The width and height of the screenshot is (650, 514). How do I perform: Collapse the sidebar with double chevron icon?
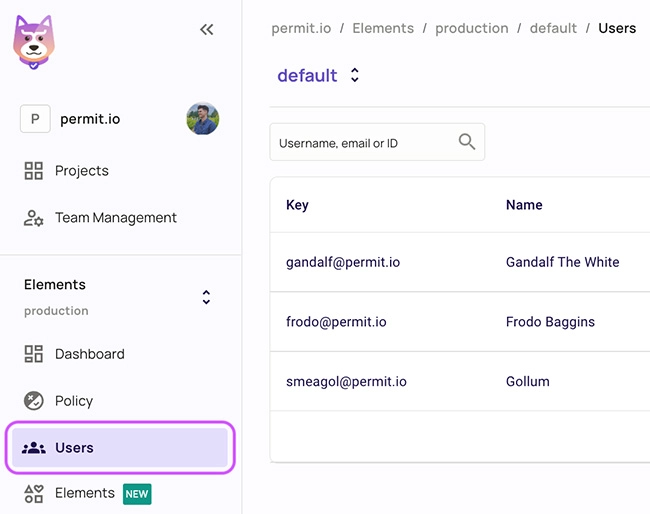click(x=206, y=29)
